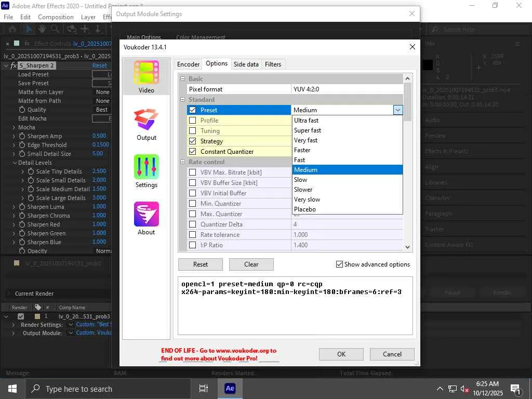Close the Voukoder 13.4.1 dialog

coord(412,47)
